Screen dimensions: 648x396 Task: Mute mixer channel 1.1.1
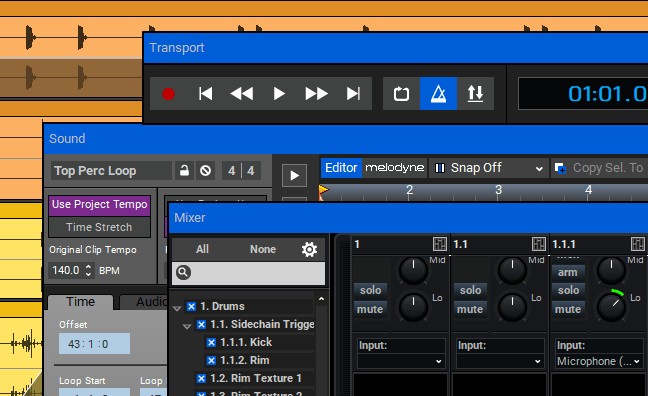568,309
